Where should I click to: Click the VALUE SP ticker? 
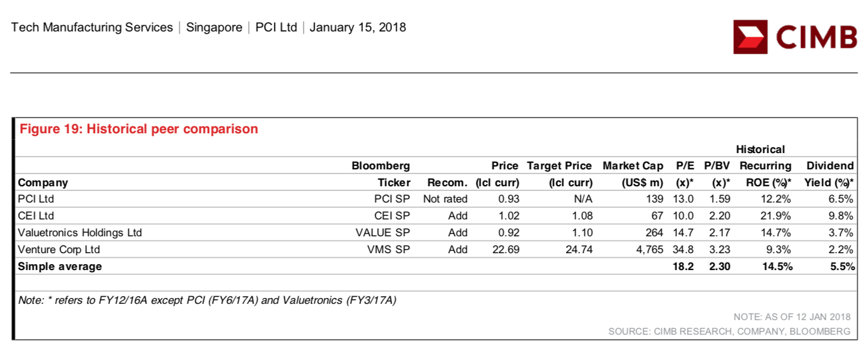383,233
